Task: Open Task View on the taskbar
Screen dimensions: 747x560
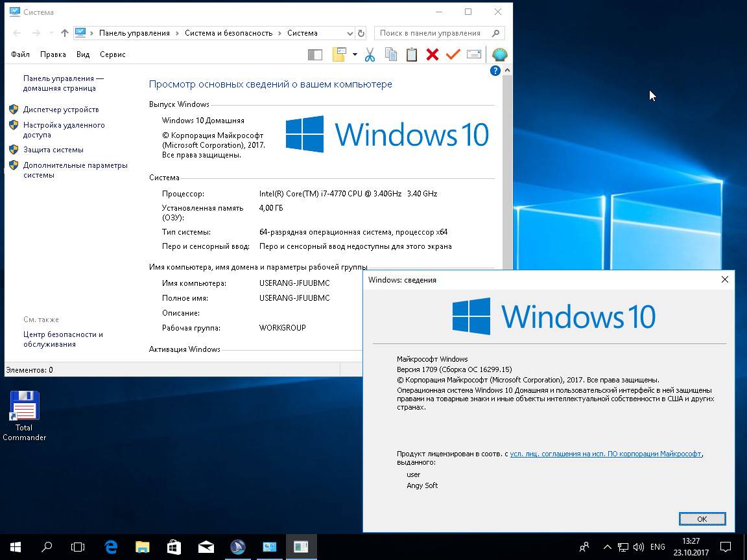Action: tap(78, 546)
